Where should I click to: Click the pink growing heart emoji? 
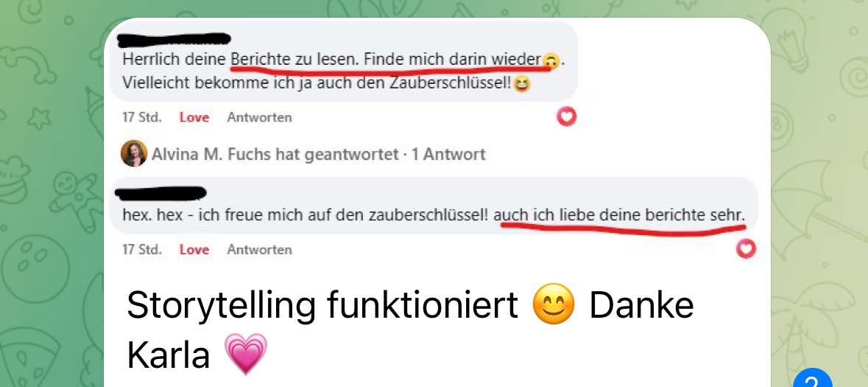[x=246, y=355]
